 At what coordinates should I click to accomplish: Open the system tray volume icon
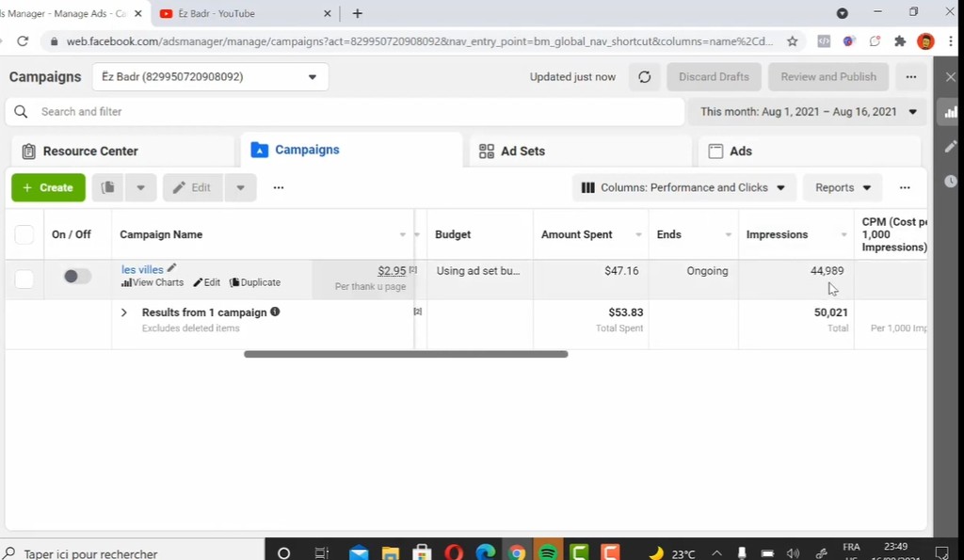click(x=793, y=553)
